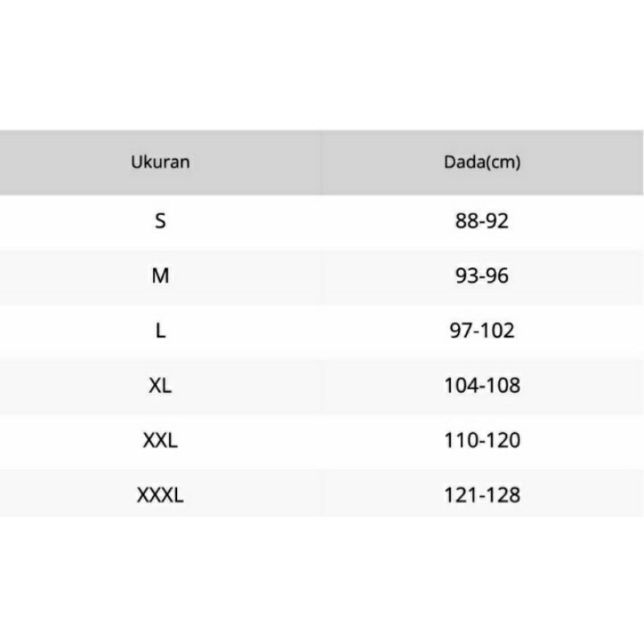Select the XL size label
Image resolution: width=644 pixels, height=644 pixels.
(x=160, y=385)
